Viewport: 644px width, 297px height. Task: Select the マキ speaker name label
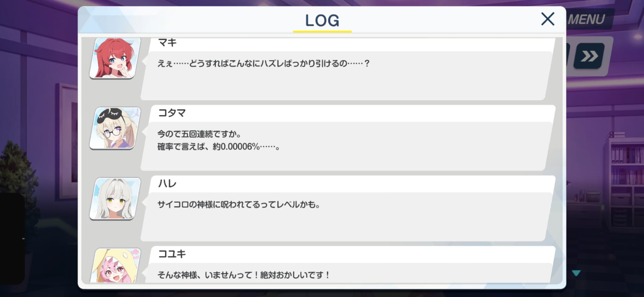[x=167, y=42]
